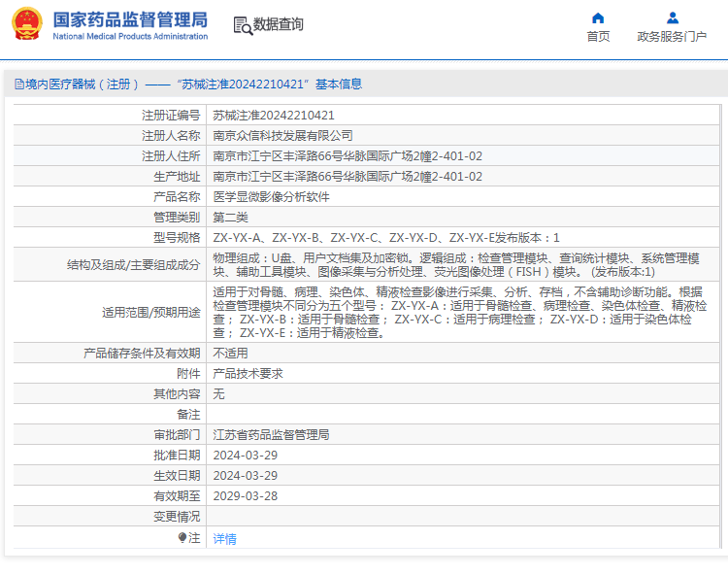Click the 有效期至 label

tap(177, 496)
